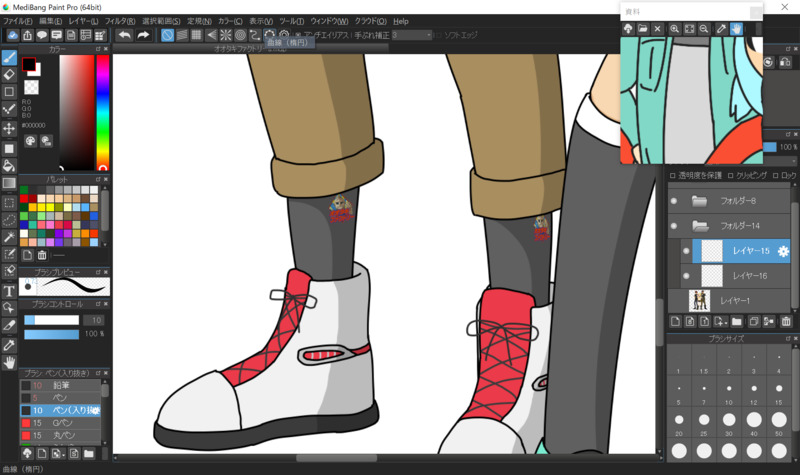The height and width of the screenshot is (475, 800).
Task: Select the Gペン brush entry
Action: 60,423
